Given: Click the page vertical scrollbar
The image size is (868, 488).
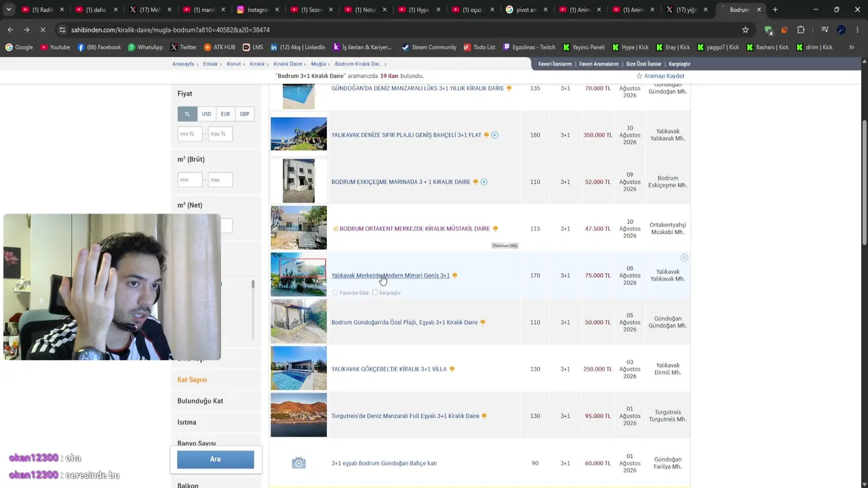Looking at the screenshot, I should click(865, 183).
